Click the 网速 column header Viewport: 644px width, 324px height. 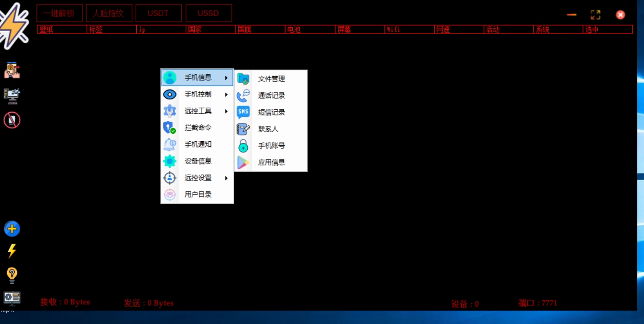click(x=459, y=29)
